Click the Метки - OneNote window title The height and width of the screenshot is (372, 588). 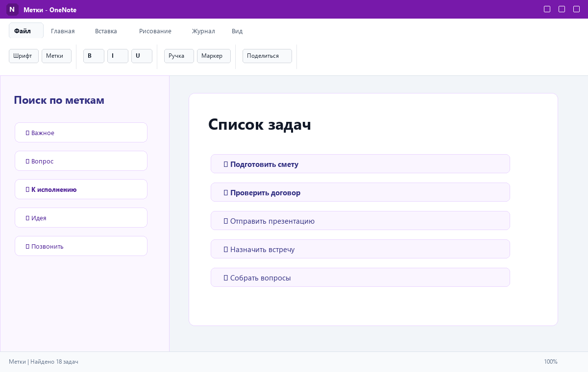(50, 10)
